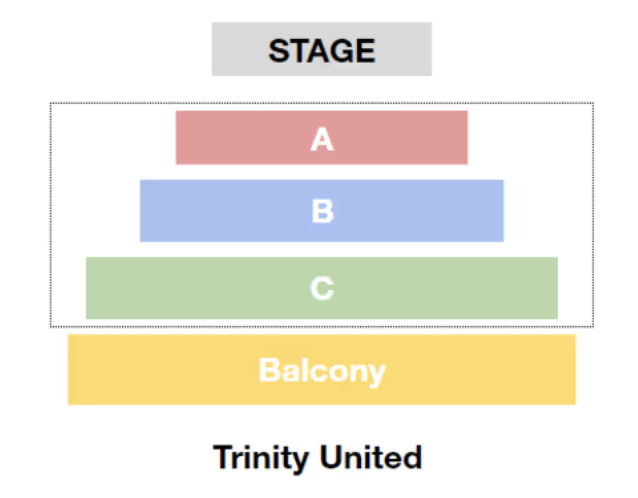Click the dotted floor area top border
This screenshot has height=498, width=638.
pyautogui.click(x=321, y=103)
